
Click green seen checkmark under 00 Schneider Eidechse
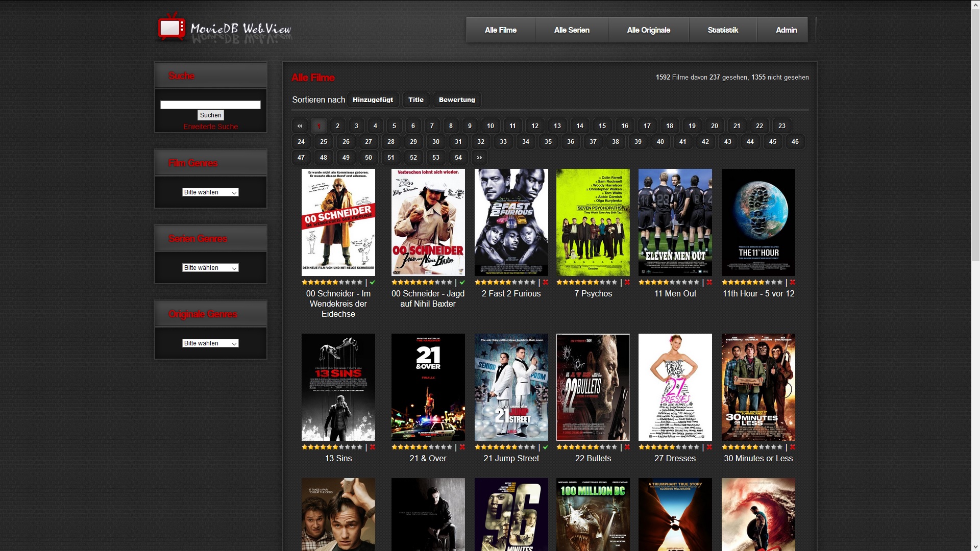pyautogui.click(x=373, y=283)
